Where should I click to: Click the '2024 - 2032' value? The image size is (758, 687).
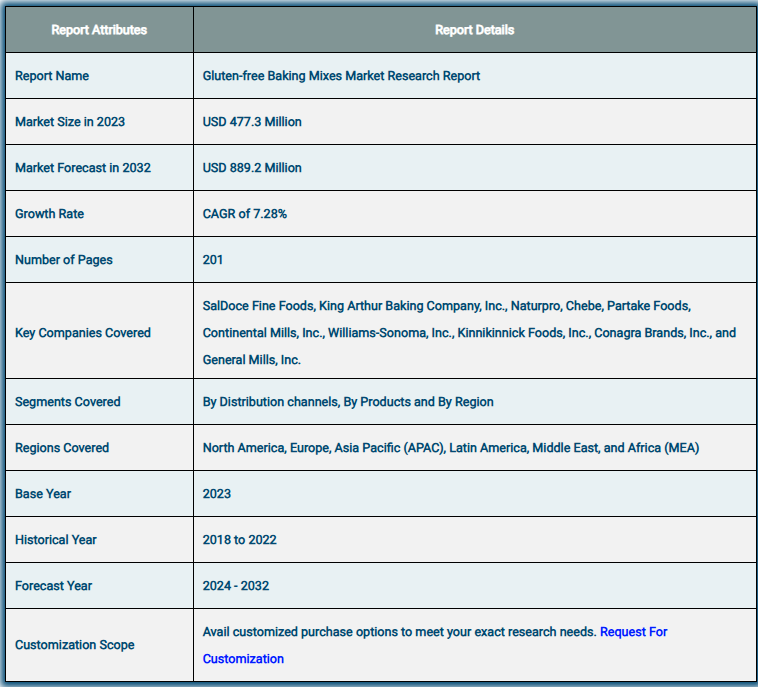[235, 585]
